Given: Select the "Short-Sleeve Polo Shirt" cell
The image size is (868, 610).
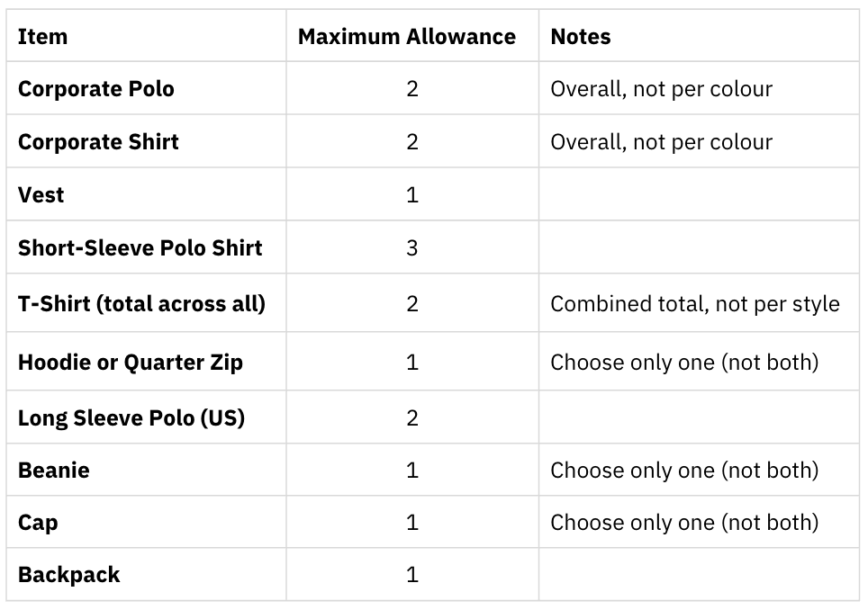Looking at the screenshot, I should point(140,247).
